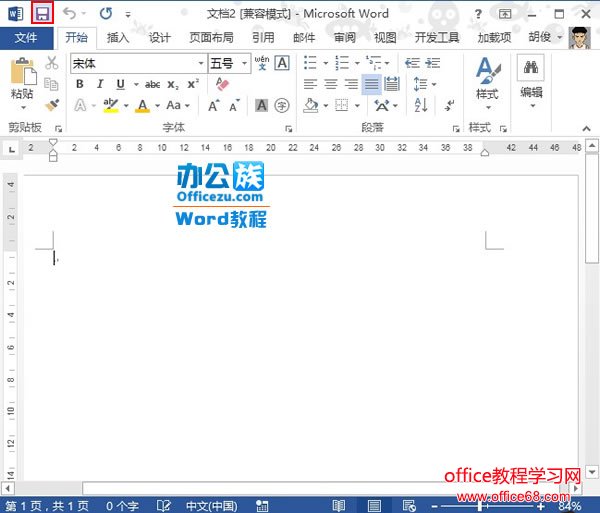Click the tab selector L at ruler corner
This screenshot has width=600, height=513.
11,149
